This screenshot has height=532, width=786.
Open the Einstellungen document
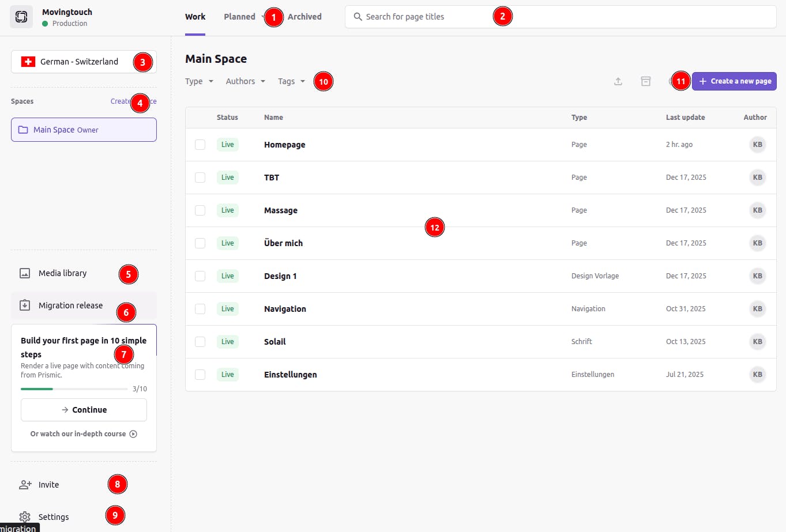(291, 375)
